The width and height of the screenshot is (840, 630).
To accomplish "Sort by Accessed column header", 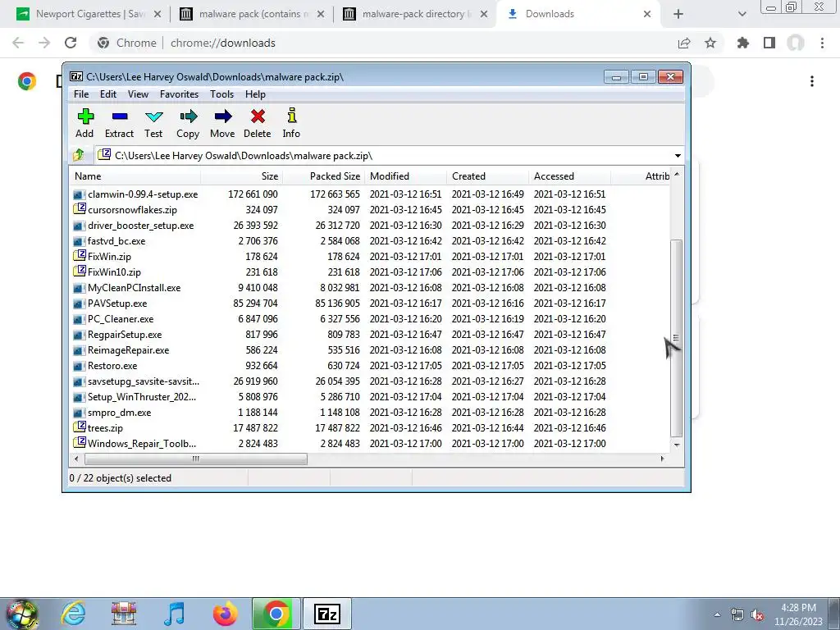I will 569,176.
